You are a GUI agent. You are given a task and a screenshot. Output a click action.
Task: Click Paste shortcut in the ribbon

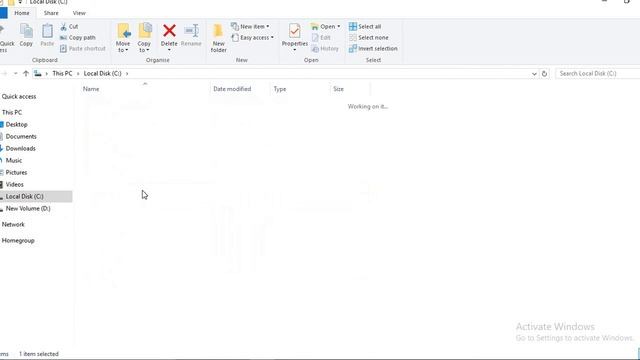point(83,49)
